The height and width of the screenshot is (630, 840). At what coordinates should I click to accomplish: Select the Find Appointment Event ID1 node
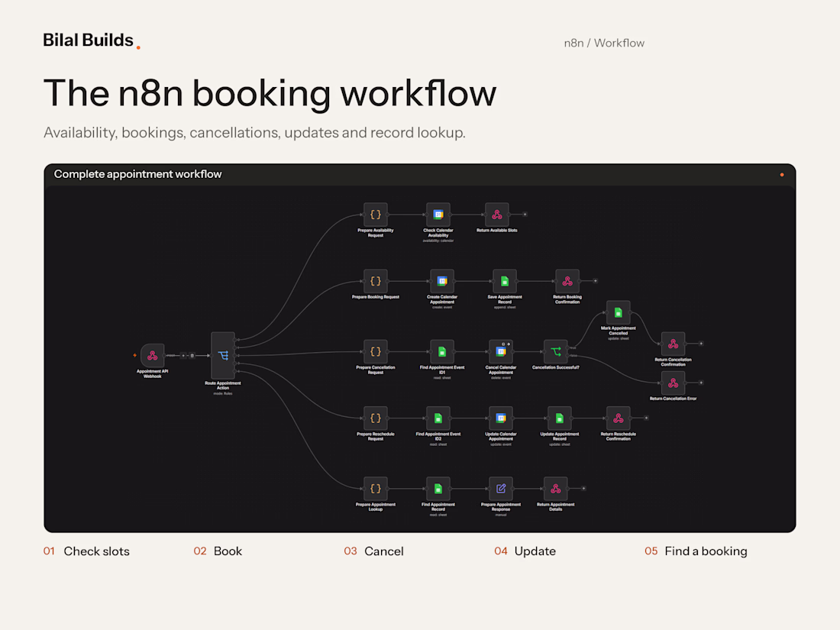pos(442,351)
